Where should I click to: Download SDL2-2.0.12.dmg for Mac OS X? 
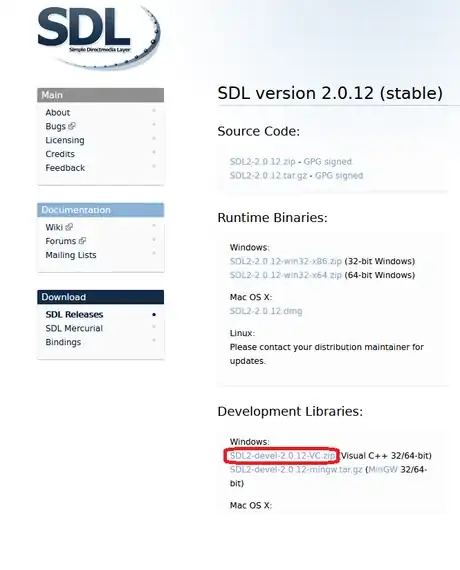(266, 311)
